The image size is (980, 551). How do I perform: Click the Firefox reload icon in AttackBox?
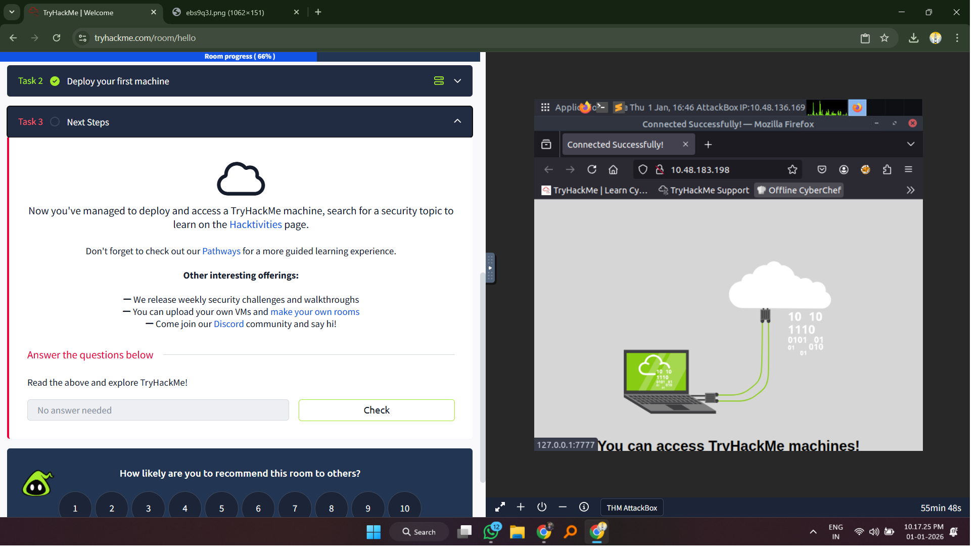pyautogui.click(x=592, y=170)
